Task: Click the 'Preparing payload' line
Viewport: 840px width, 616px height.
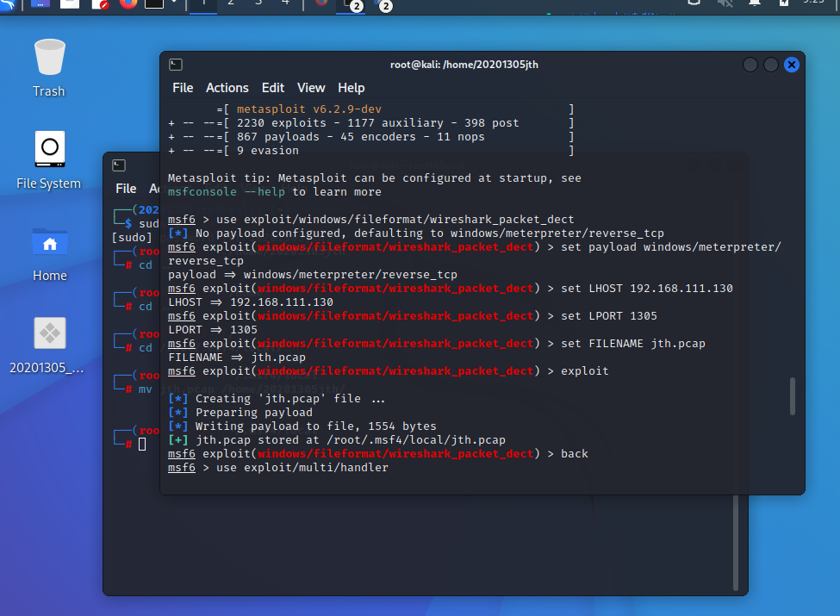Action: (240, 413)
